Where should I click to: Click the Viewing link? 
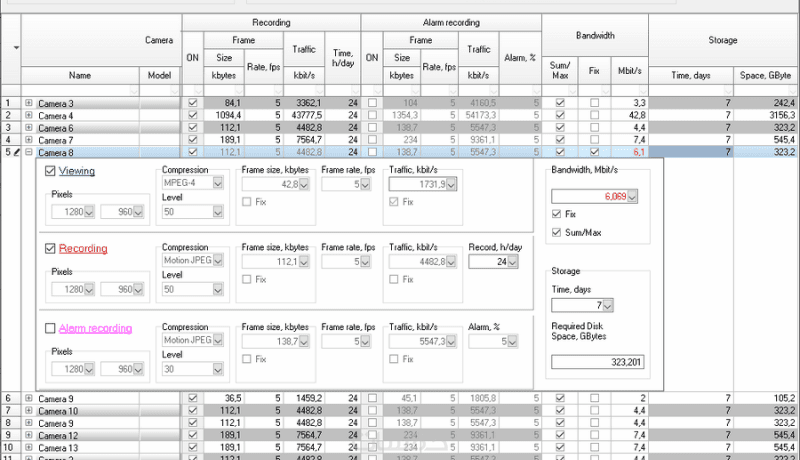click(77, 171)
